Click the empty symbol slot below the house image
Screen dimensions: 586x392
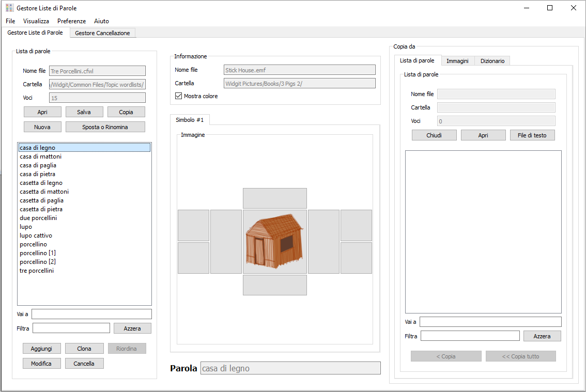point(275,285)
